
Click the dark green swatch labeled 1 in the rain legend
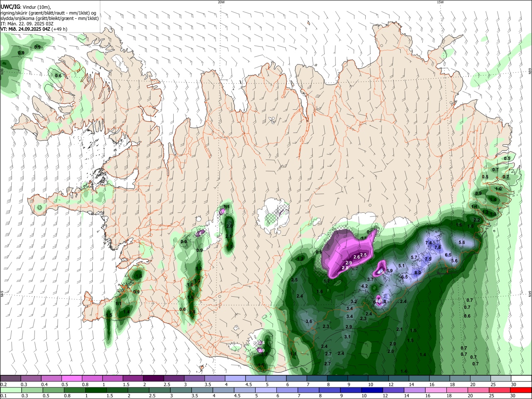coord(96,390)
